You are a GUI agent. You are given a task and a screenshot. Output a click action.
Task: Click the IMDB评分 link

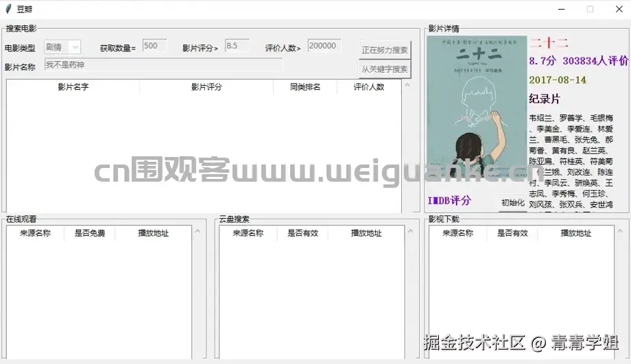click(x=449, y=200)
